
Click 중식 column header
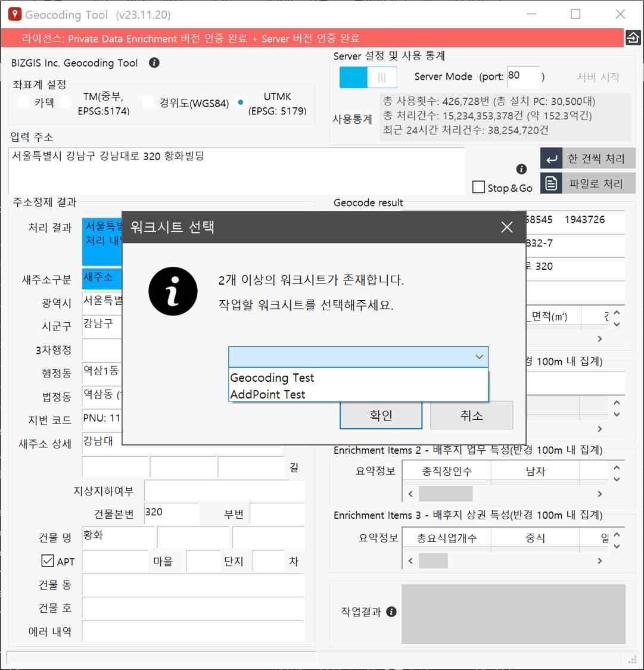tap(535, 538)
